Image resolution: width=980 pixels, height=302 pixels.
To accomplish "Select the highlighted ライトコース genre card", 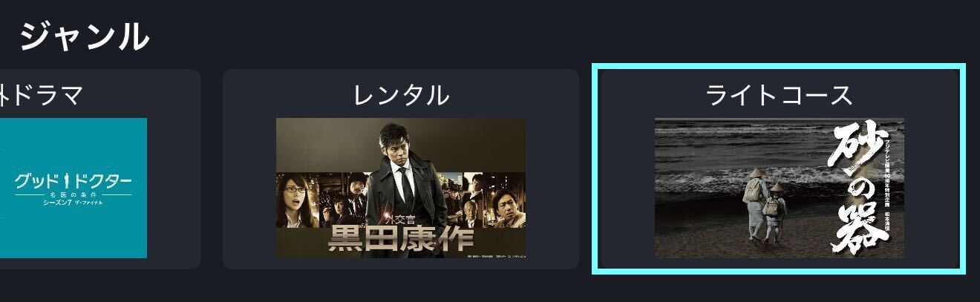I will (x=779, y=169).
